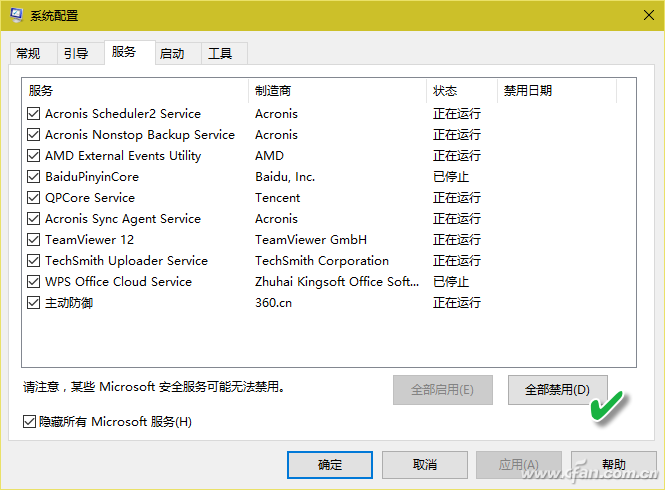The height and width of the screenshot is (490, 665).
Task: Close the System Configuration window
Action: coord(639,15)
